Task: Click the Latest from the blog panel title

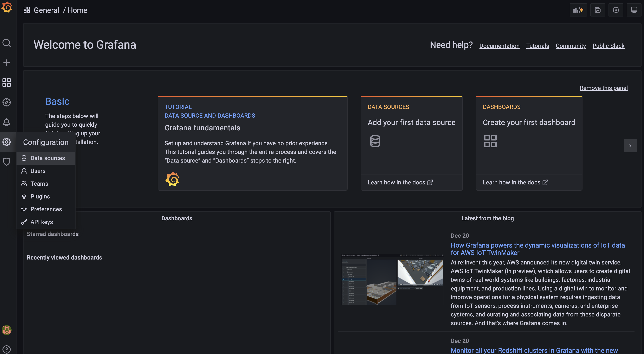Action: 488,218
